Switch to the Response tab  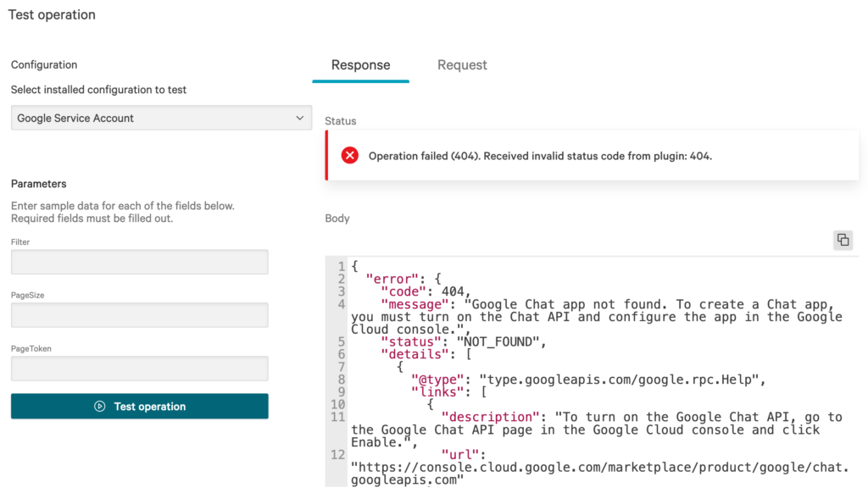[x=360, y=65]
